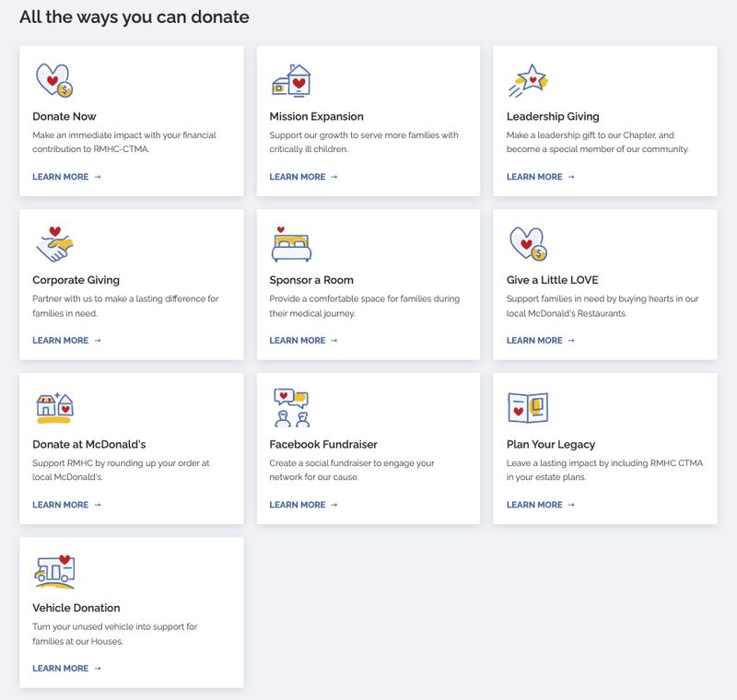Open Learn More under Give a Little LOVE

click(537, 340)
